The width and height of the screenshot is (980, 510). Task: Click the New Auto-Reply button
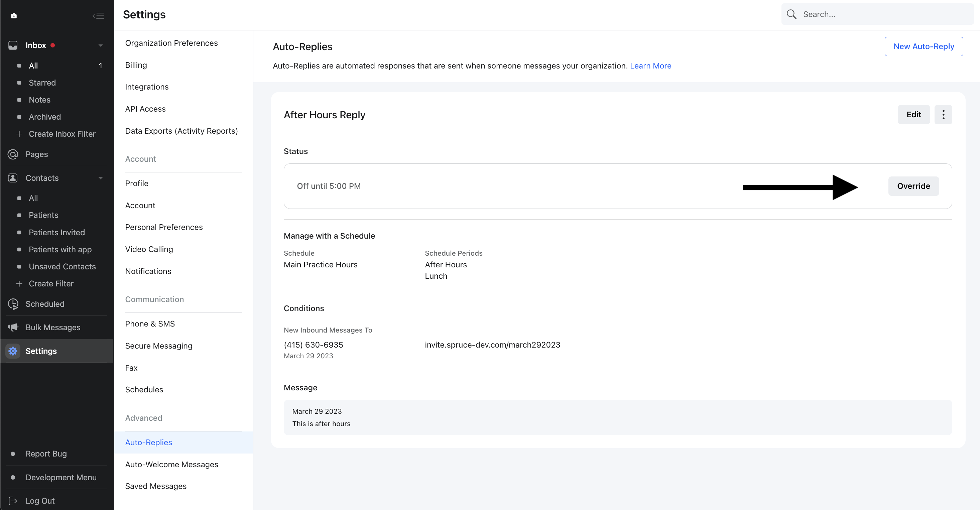click(x=923, y=46)
